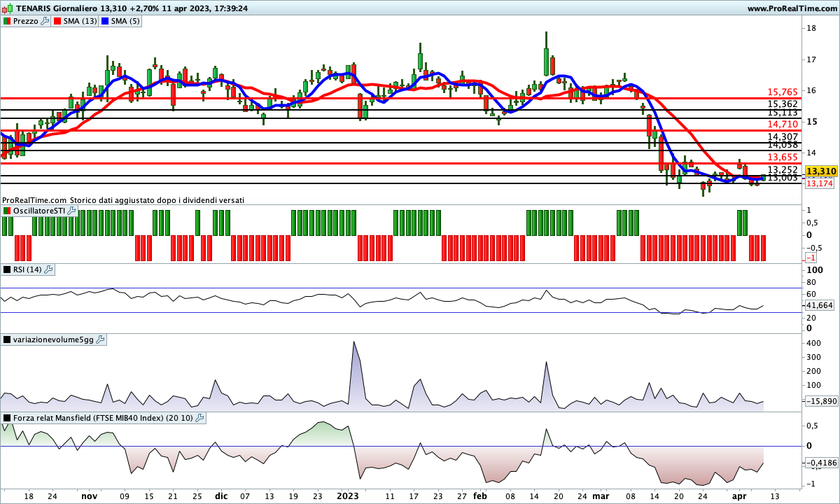Click the RSI value 41,664
Image resolution: width=840 pixels, height=504 pixels.
click(x=820, y=305)
